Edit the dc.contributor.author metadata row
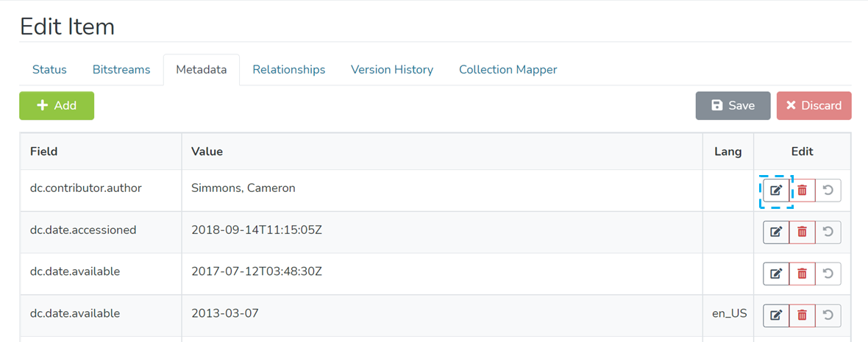The width and height of the screenshot is (868, 342). tap(775, 190)
